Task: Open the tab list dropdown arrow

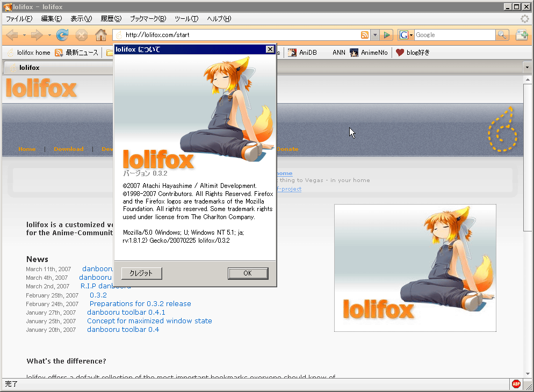Action: (527, 67)
